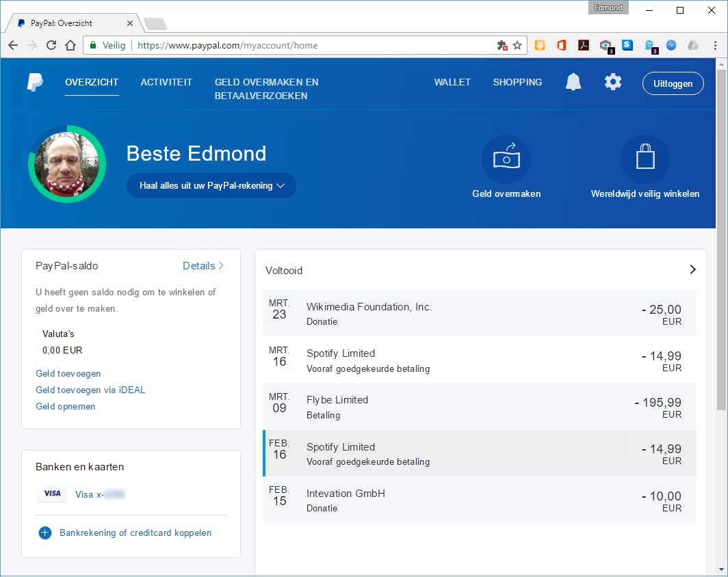Click the plus icon to link bank account
The width and height of the screenshot is (728, 577).
point(45,533)
